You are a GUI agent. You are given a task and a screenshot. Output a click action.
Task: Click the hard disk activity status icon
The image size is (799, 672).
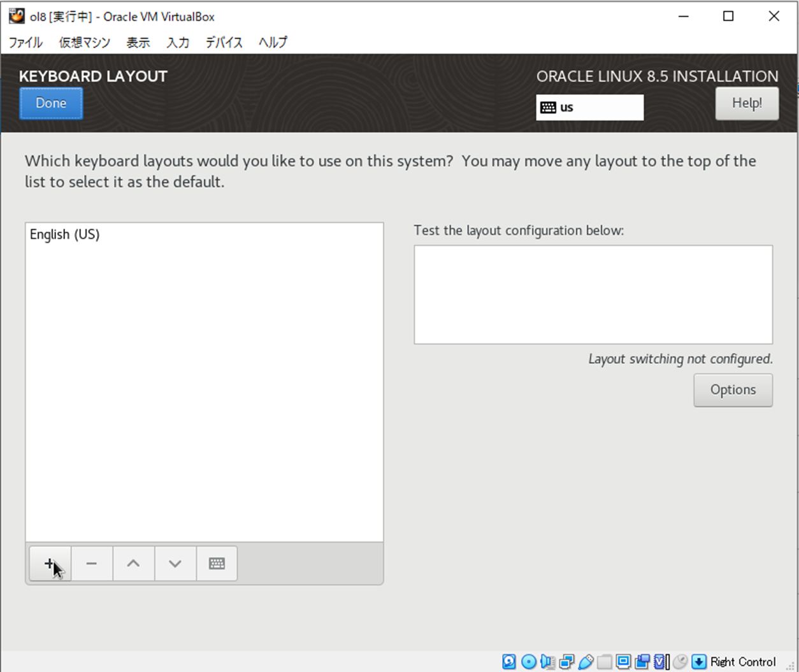click(509, 662)
